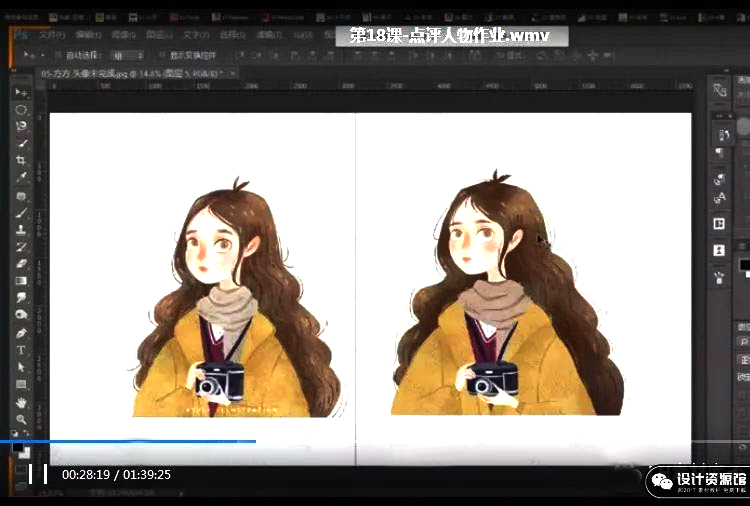Close the 05-方方 头像未完成.jpg document tab
This screenshot has height=506, width=750.
tap(233, 74)
